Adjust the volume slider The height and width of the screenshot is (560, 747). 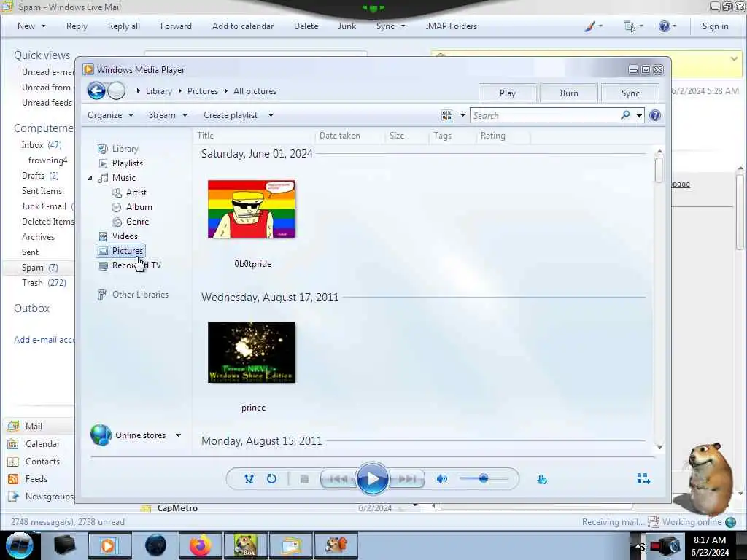point(484,478)
